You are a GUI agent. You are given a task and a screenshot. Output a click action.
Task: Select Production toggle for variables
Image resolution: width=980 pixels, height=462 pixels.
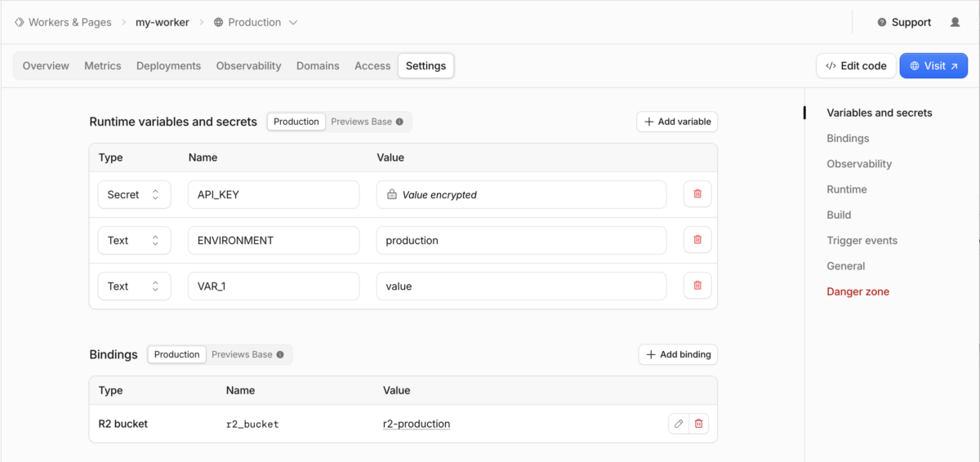click(x=296, y=122)
